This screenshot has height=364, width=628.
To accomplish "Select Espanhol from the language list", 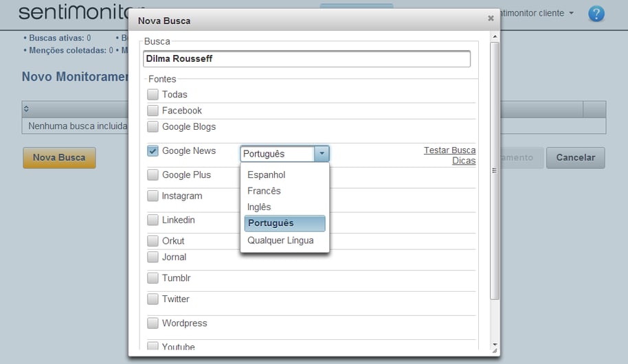I will pyautogui.click(x=284, y=174).
